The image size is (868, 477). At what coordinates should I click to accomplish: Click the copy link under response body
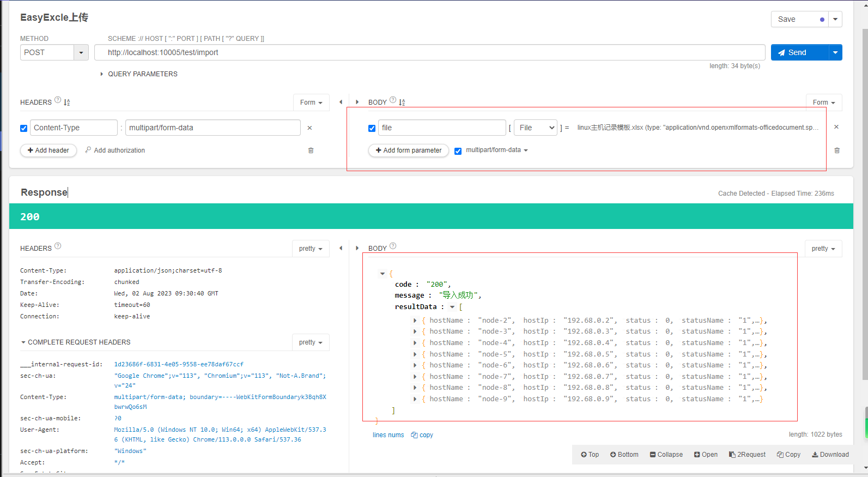(x=422, y=435)
